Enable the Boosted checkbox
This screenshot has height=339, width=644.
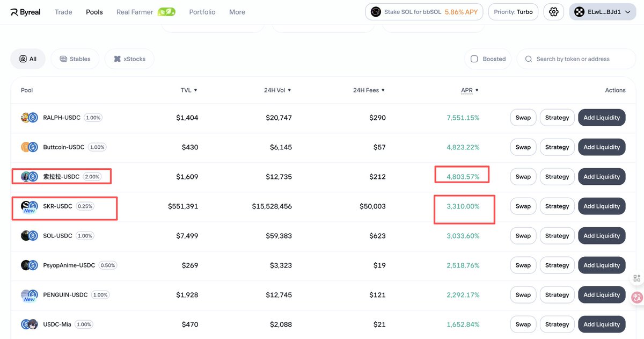[474, 59]
